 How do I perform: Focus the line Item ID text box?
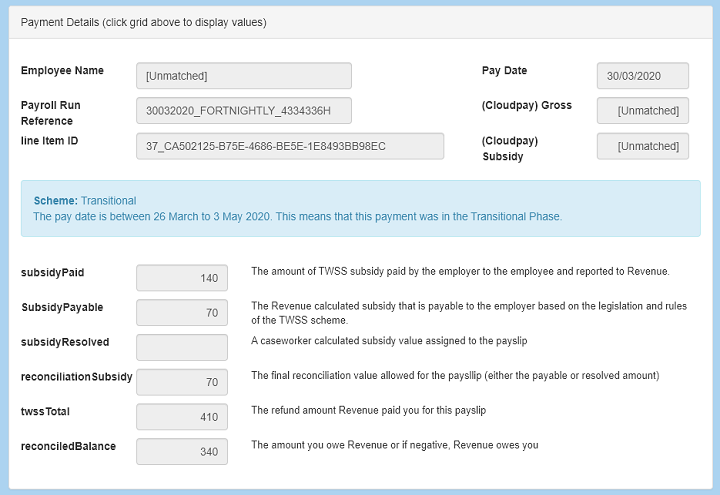pyautogui.click(x=290, y=146)
